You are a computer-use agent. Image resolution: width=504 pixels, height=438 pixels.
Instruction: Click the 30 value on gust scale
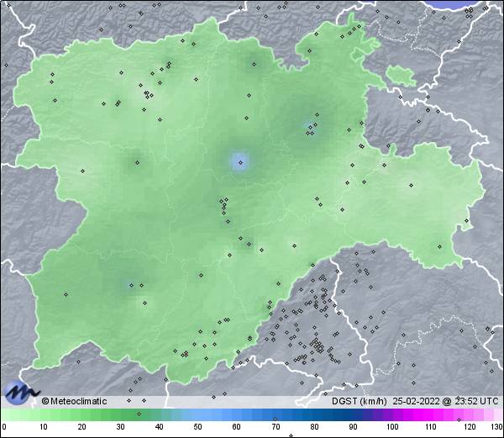click(x=120, y=427)
